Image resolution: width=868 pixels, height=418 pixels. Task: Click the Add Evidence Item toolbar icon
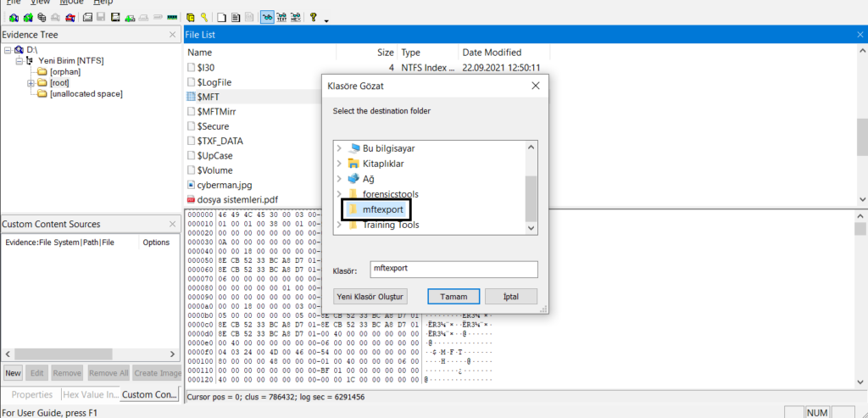point(14,17)
